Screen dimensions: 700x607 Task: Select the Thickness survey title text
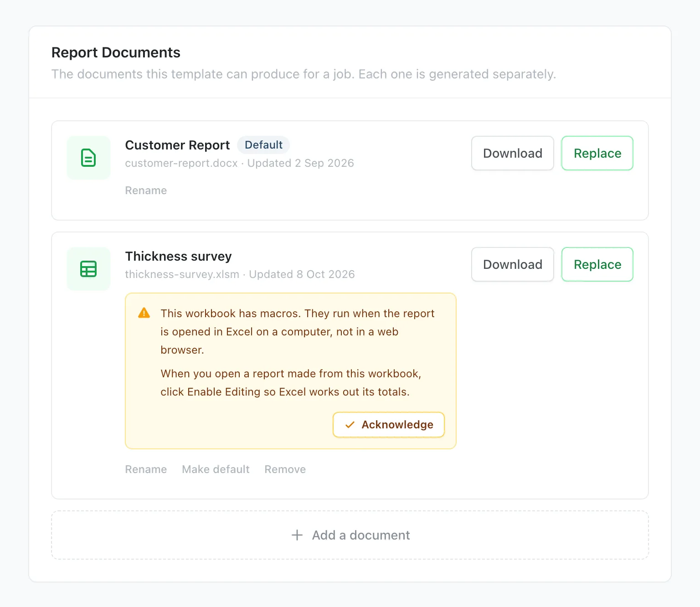pos(179,256)
